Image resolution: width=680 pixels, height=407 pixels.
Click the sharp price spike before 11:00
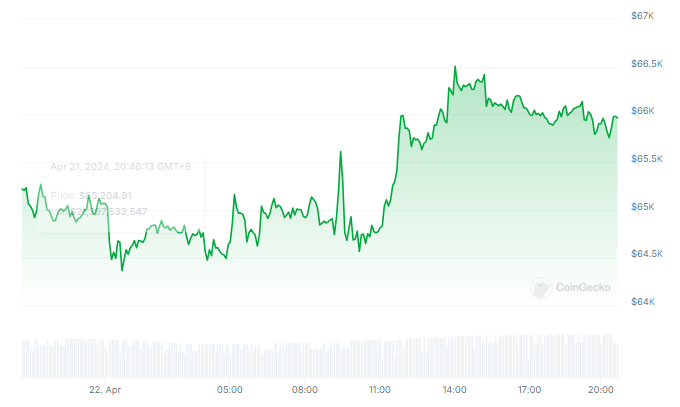(x=341, y=152)
